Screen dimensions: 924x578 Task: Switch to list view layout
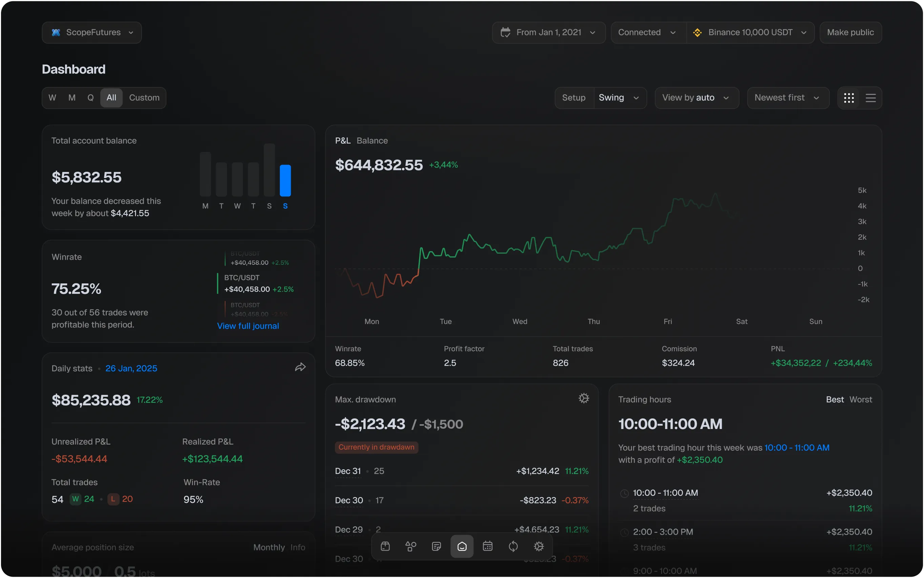pyautogui.click(x=871, y=98)
